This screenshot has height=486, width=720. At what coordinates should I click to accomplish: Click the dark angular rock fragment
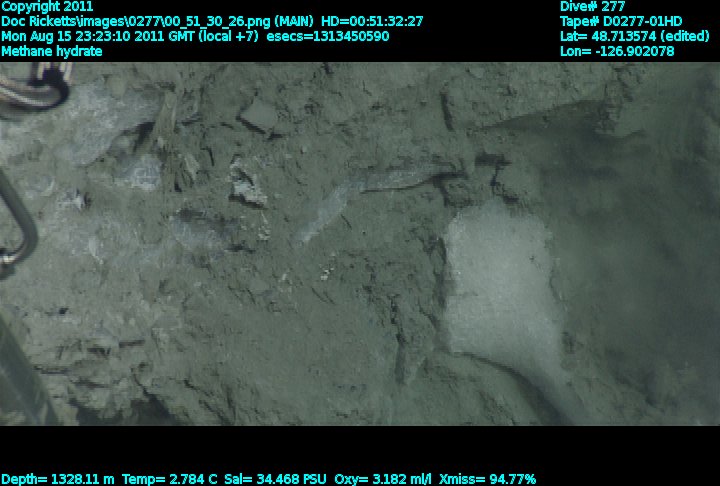259,115
